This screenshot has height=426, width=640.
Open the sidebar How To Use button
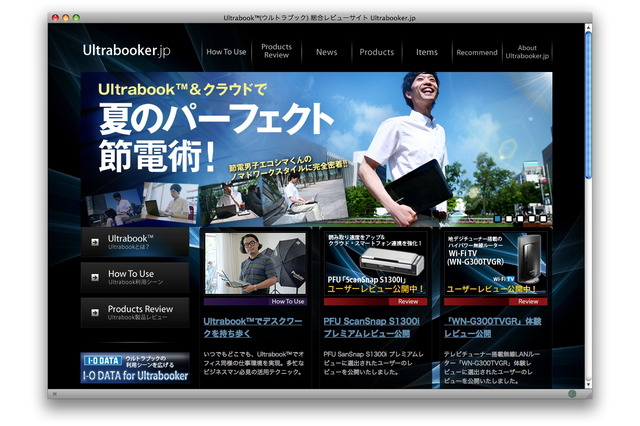tap(135, 277)
